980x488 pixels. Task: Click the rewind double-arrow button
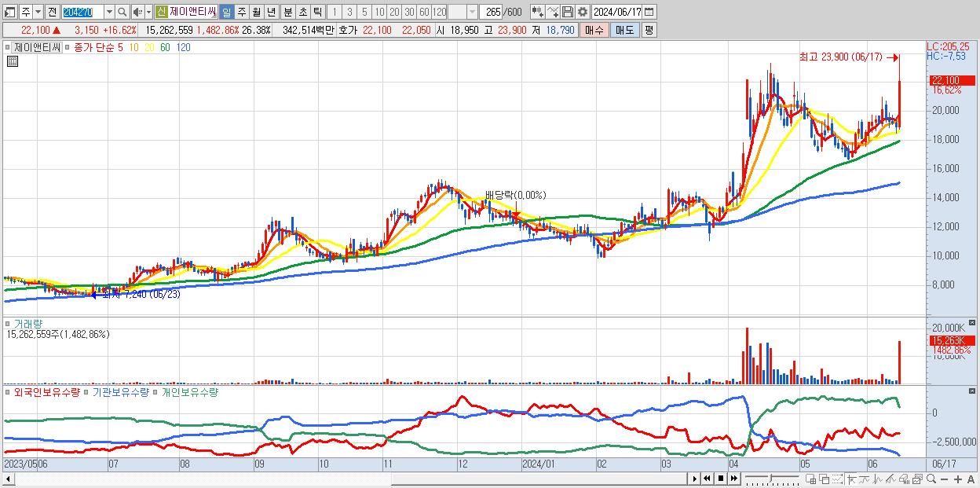click(708, 479)
